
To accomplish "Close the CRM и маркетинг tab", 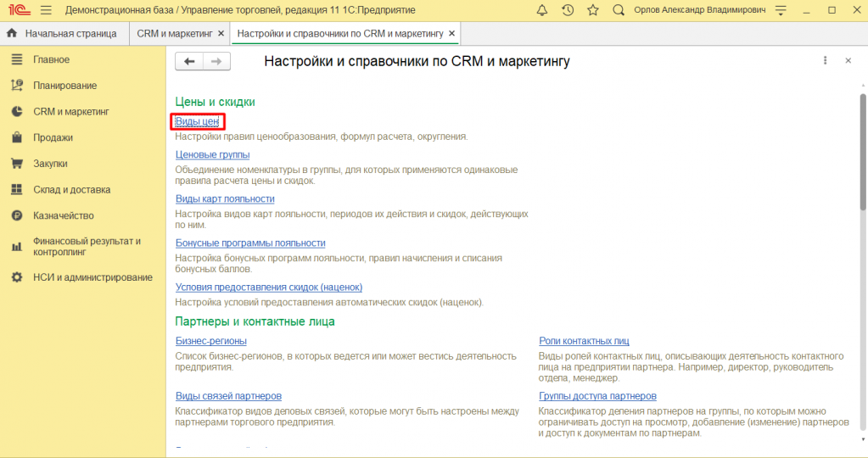I will (221, 34).
